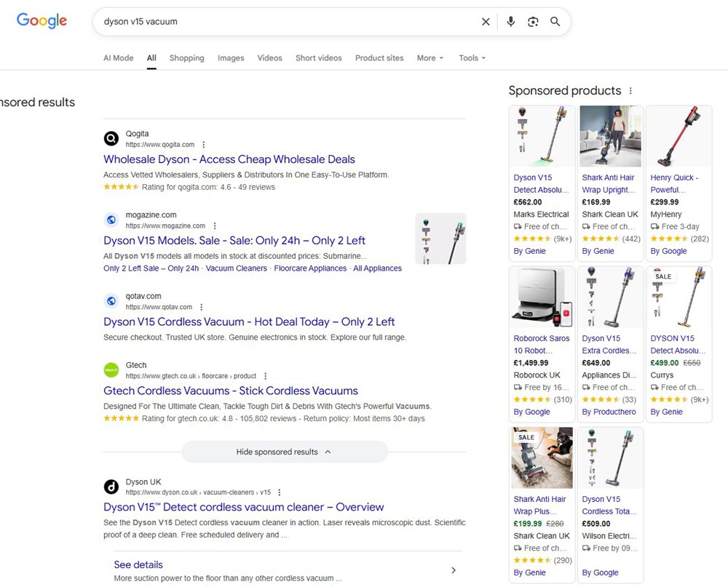Click chevron arrow on See details row
The width and height of the screenshot is (728, 587).
tap(454, 570)
